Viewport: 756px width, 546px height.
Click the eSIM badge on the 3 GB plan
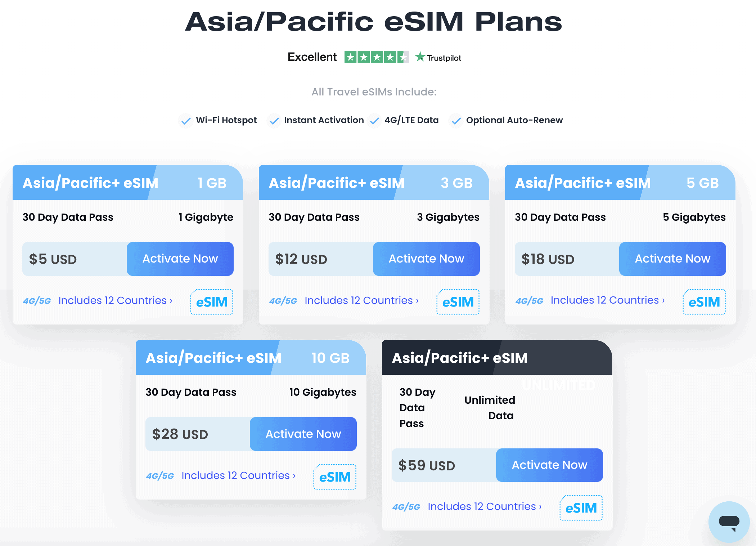click(458, 302)
